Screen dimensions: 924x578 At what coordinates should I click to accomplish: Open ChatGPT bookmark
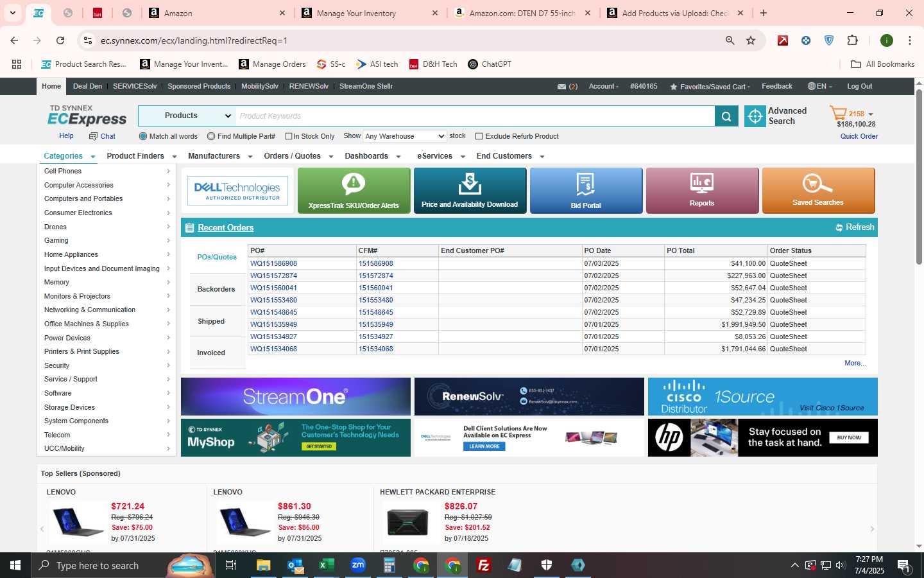click(x=490, y=64)
